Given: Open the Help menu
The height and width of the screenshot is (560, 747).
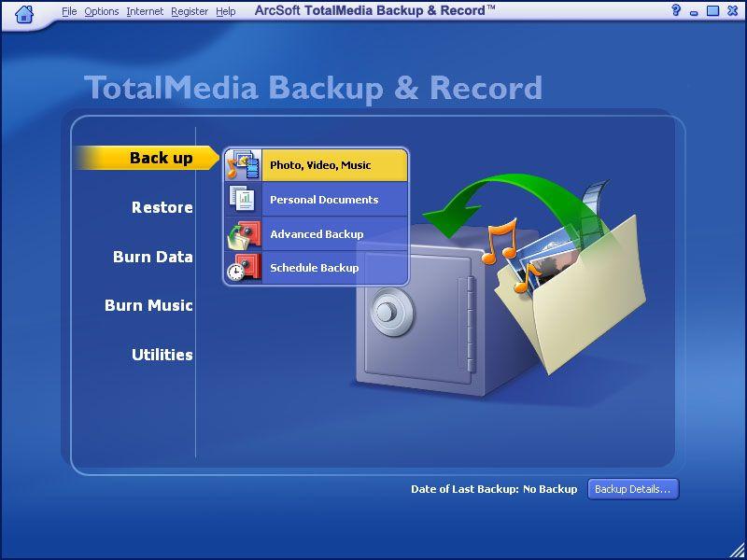Looking at the screenshot, I should 225,11.
